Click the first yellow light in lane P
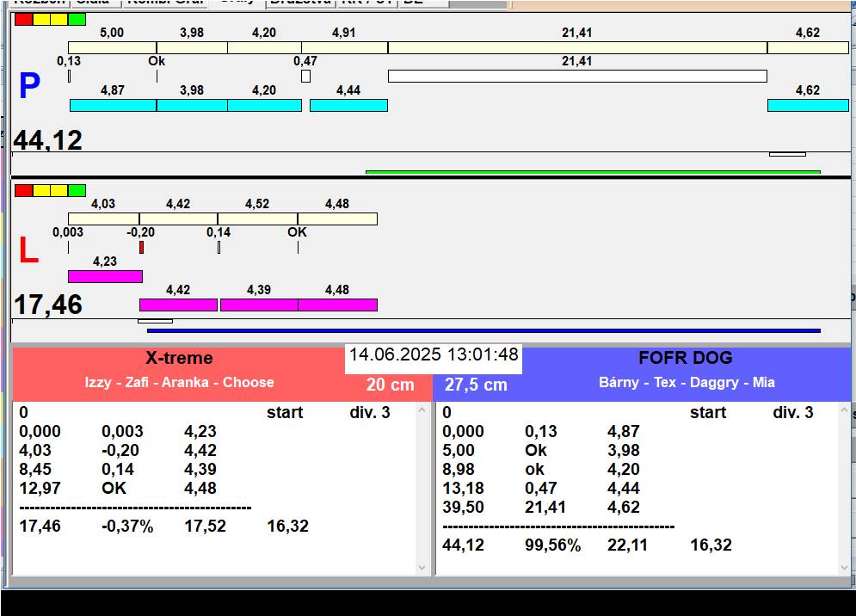 pos(41,19)
